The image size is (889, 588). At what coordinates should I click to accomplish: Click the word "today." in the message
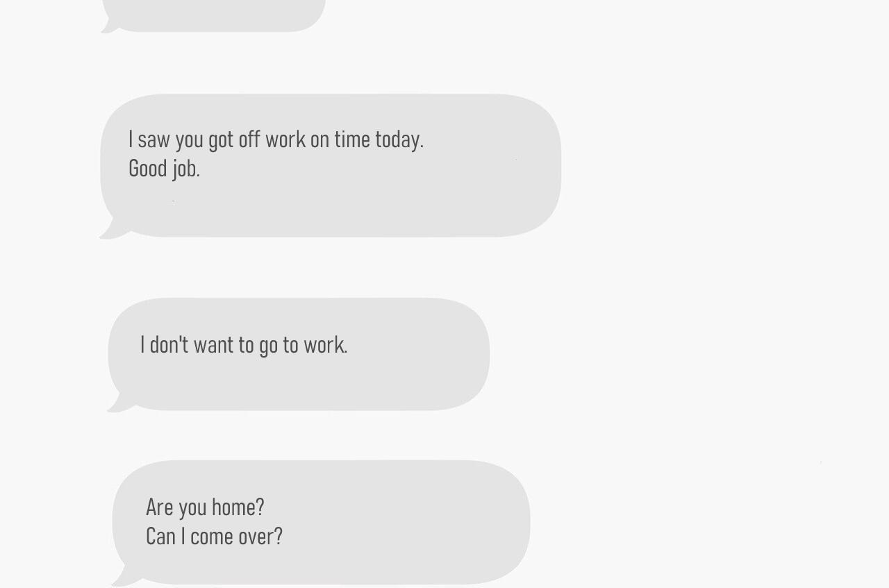pos(399,140)
